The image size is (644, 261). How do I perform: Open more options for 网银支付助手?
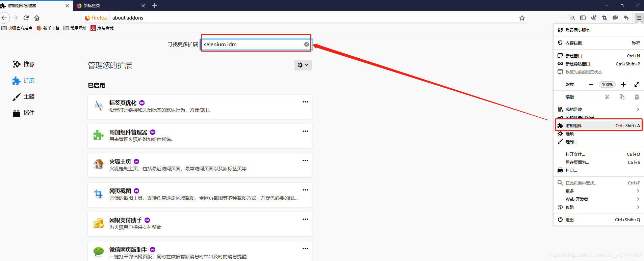click(305, 219)
